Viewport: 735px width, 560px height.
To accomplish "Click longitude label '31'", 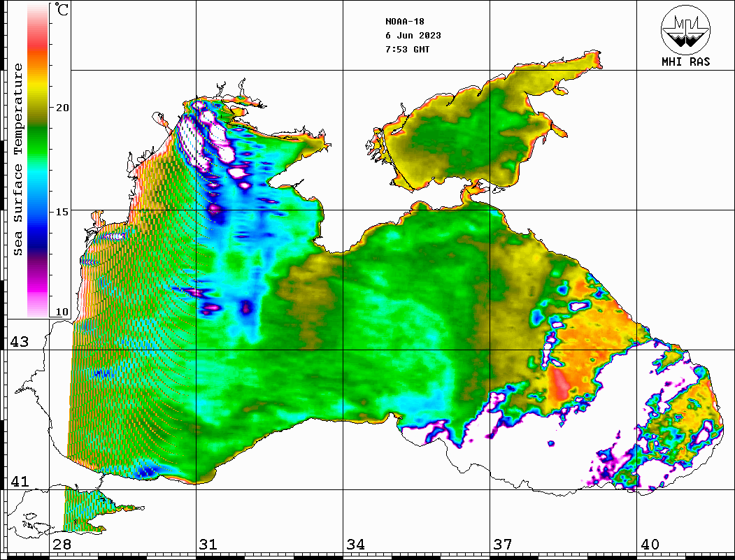I will click(x=208, y=544).
